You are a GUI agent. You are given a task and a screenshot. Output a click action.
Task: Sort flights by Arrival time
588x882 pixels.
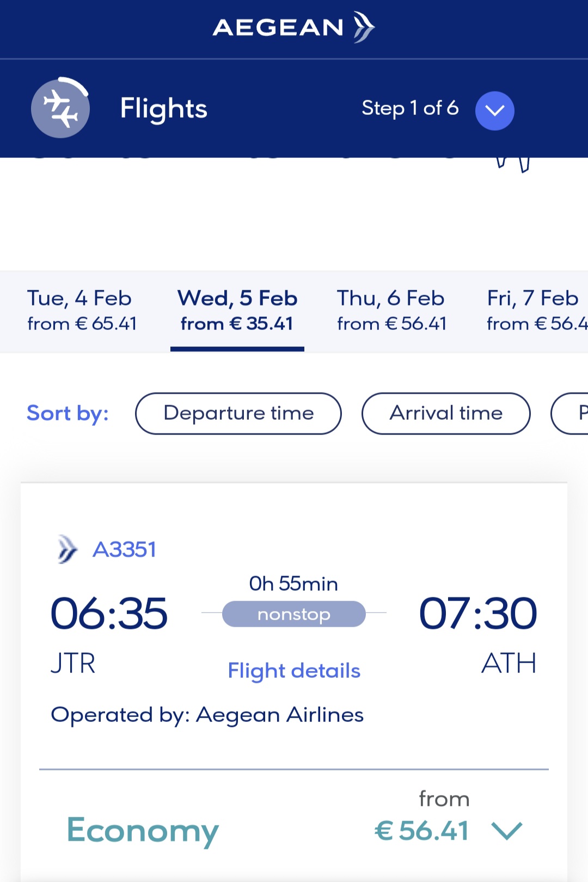446,413
